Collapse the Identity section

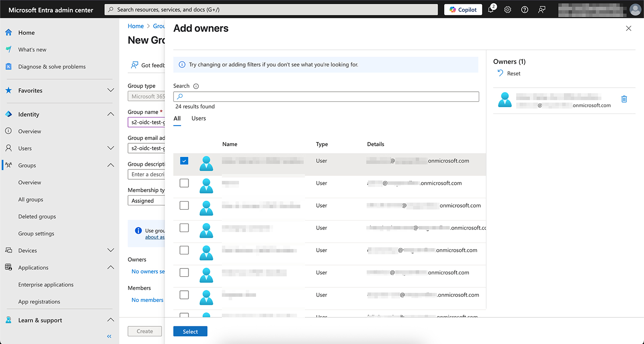(110, 114)
